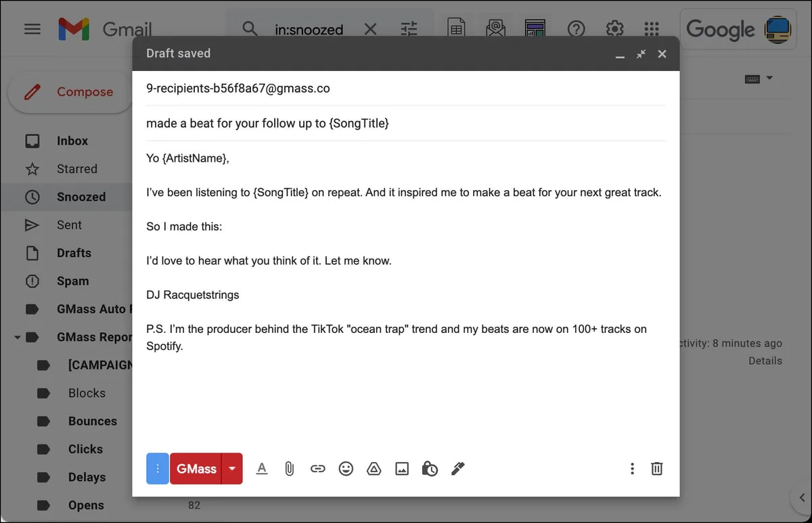The width and height of the screenshot is (812, 523).
Task: Click the 'So I made this:' line
Action: 184,227
